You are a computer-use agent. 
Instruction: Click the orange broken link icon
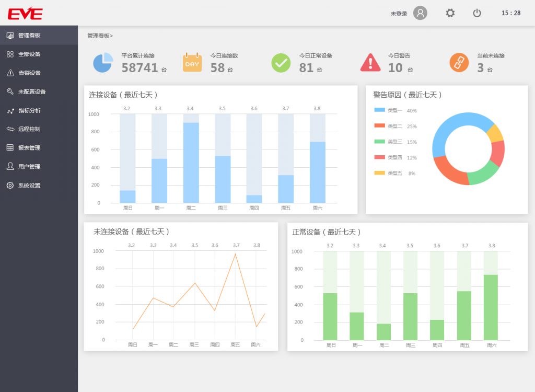[459, 63]
